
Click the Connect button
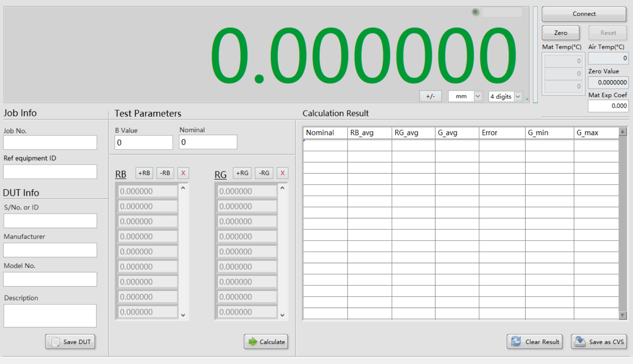click(584, 14)
